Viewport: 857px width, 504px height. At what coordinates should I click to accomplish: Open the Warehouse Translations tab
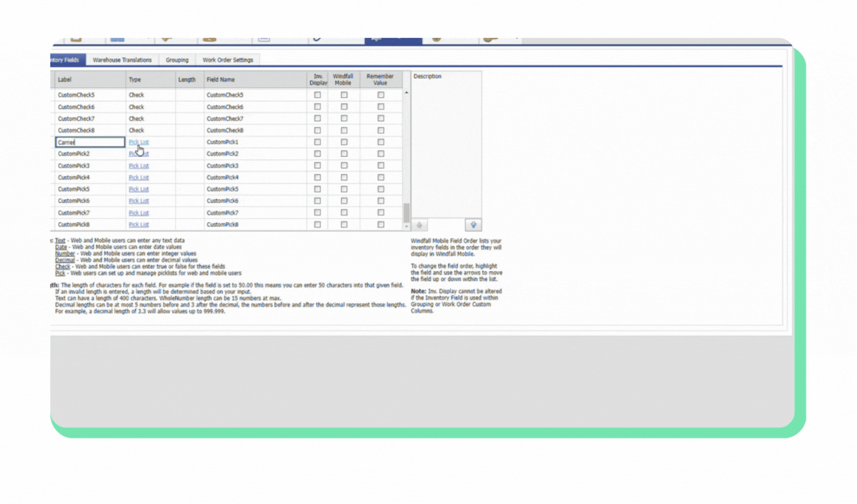click(x=122, y=60)
